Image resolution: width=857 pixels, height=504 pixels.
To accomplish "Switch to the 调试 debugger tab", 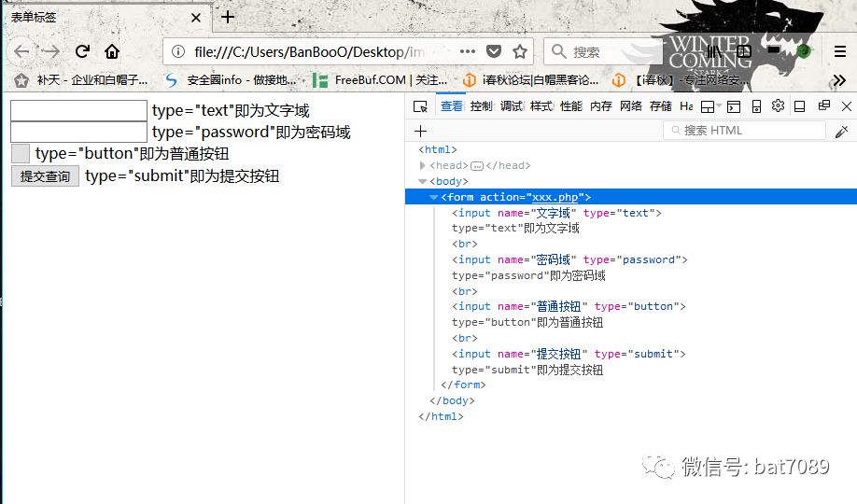I will pyautogui.click(x=511, y=106).
